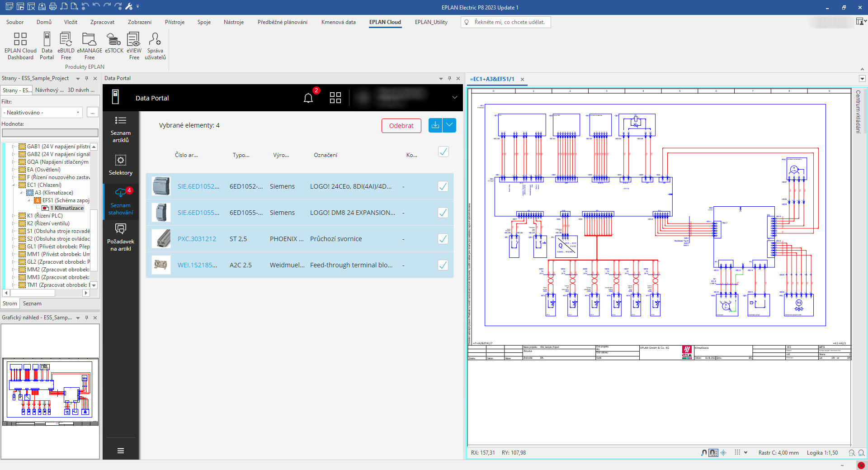
Task: Open eSTOCK from the ribbon
Action: [x=114, y=43]
